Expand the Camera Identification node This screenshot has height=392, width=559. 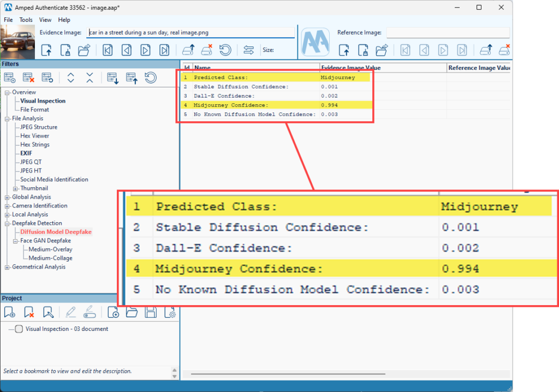point(7,206)
